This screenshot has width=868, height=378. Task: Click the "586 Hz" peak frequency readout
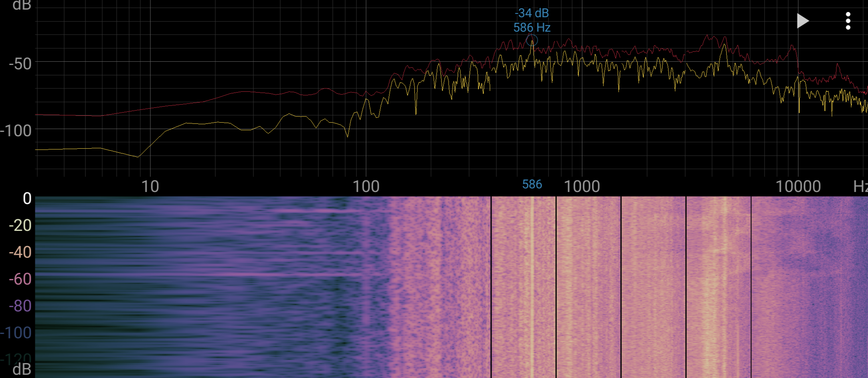(532, 28)
